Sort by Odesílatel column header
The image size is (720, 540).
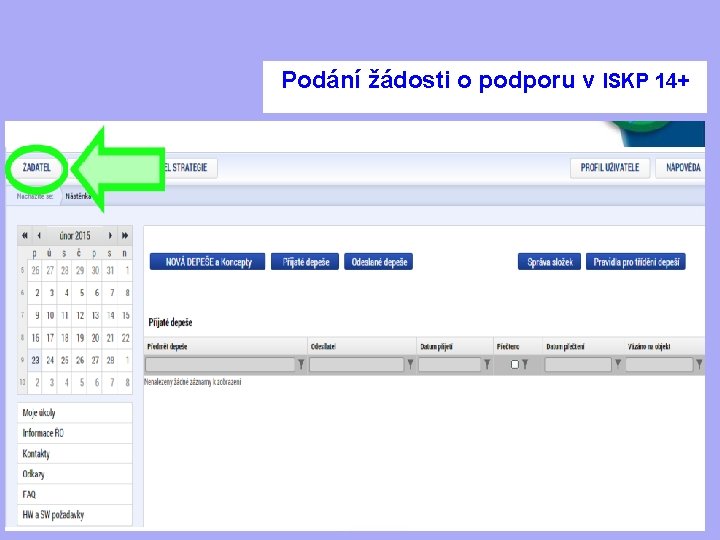323,347
